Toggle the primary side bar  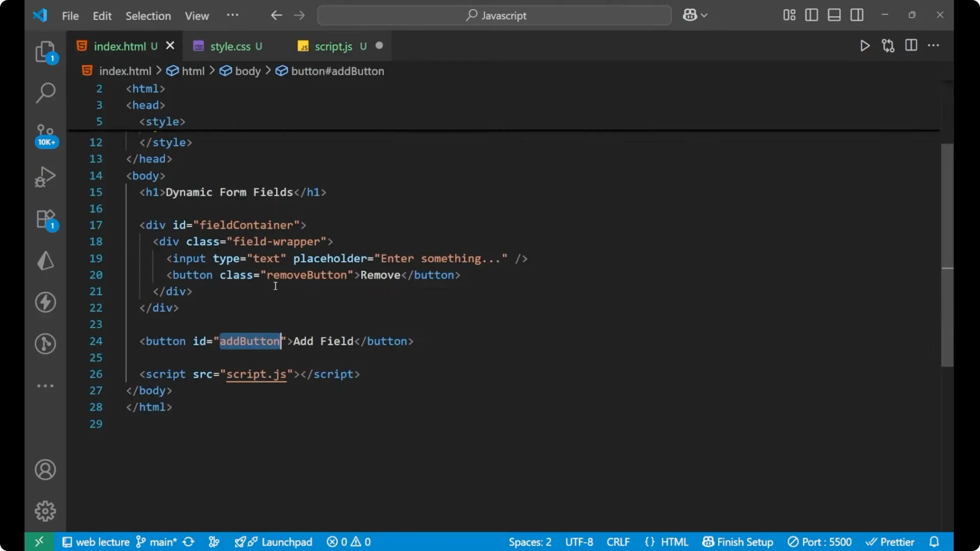(x=812, y=15)
